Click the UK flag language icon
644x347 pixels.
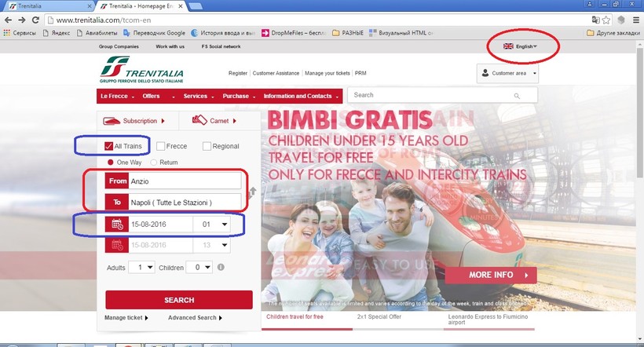click(508, 46)
